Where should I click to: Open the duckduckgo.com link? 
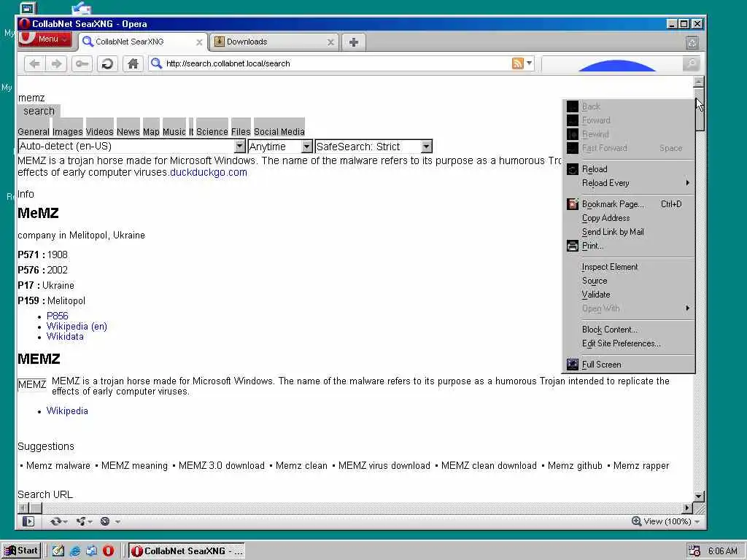point(208,172)
